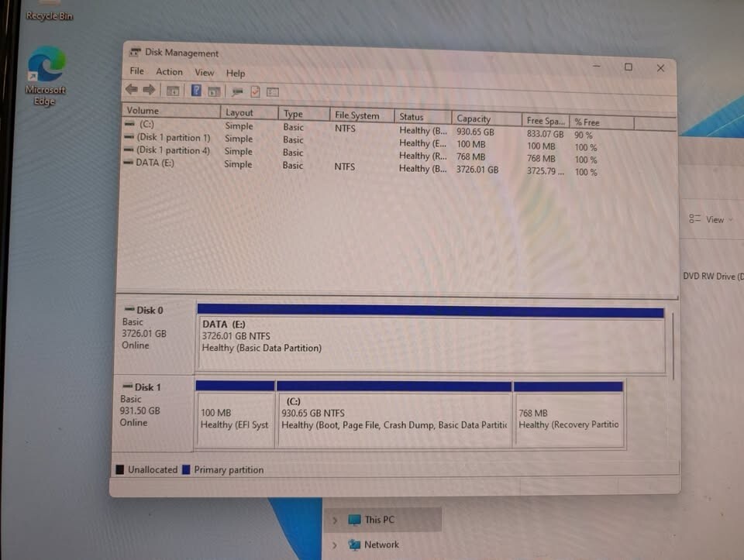Sort by the Layout column header
744x560 pixels.
(x=249, y=112)
